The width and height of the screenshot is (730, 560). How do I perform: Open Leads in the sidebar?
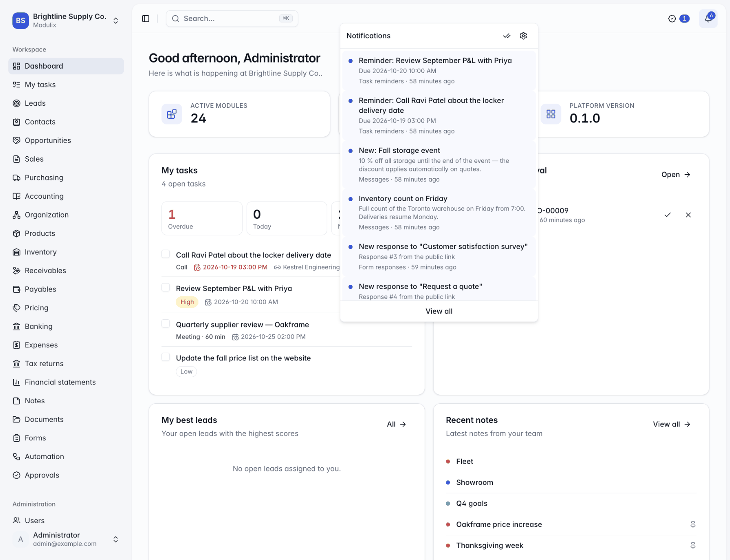(66, 103)
